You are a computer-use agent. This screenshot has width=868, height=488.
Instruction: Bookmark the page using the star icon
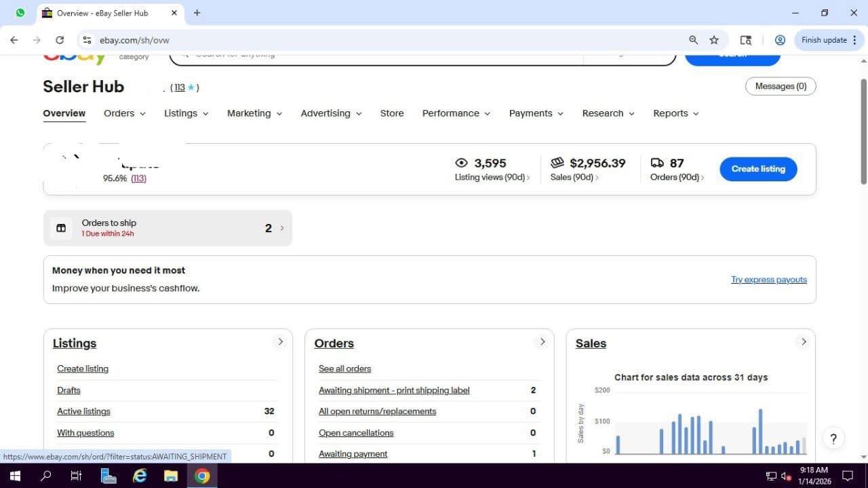coord(714,40)
